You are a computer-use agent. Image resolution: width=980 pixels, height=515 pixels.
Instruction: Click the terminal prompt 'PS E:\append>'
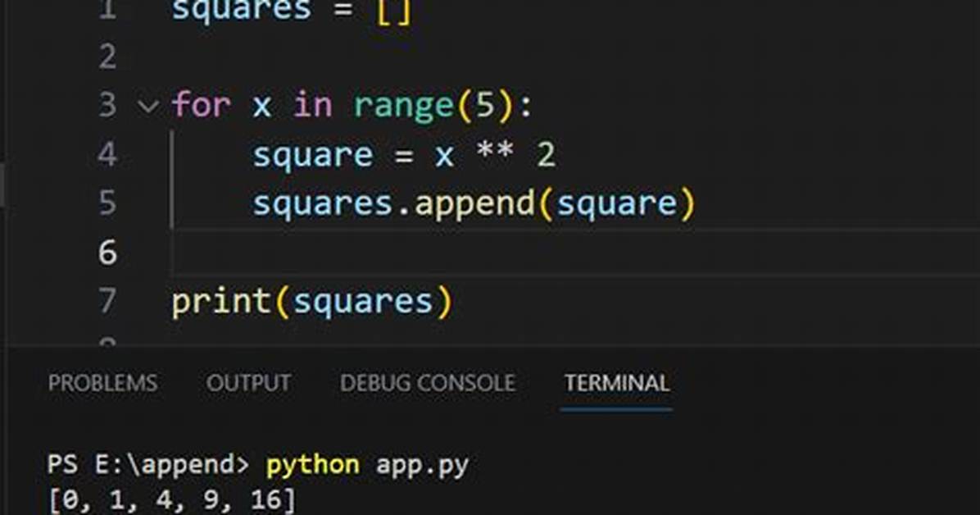point(148,465)
